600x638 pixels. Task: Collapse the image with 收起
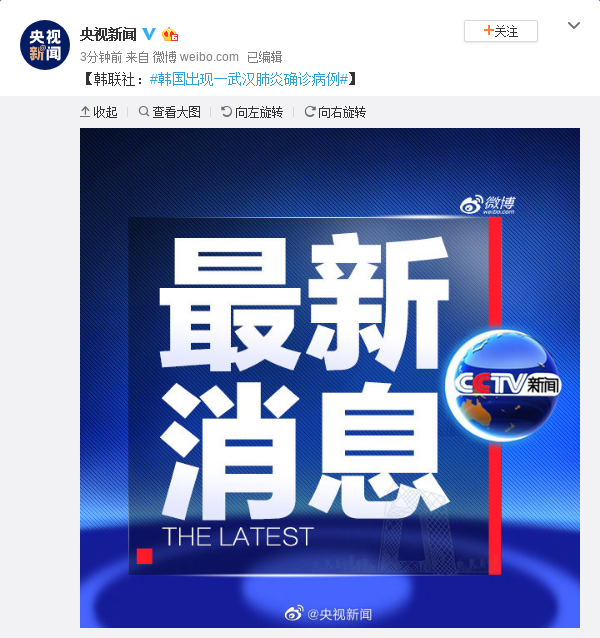tap(99, 112)
